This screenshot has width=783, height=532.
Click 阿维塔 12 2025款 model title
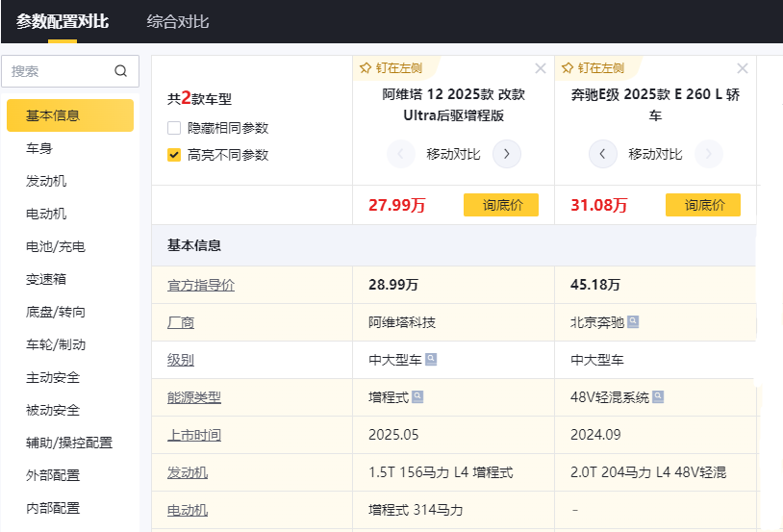point(453,105)
